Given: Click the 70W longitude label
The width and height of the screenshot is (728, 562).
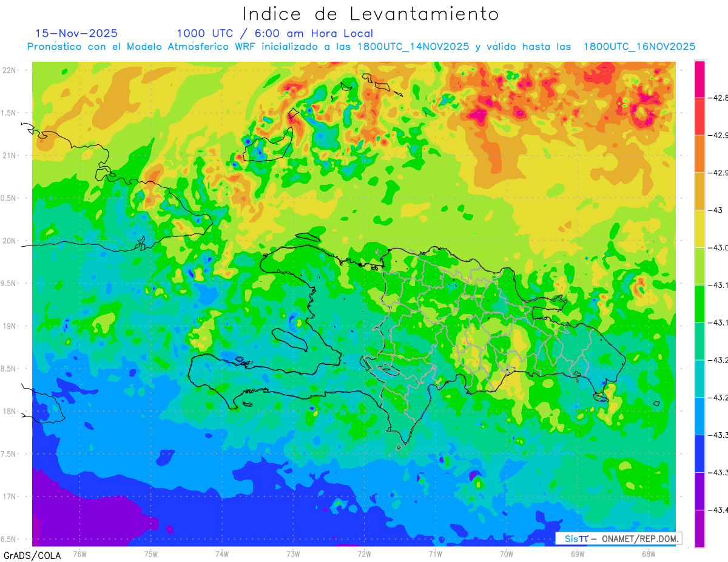Looking at the screenshot, I should [x=507, y=554].
